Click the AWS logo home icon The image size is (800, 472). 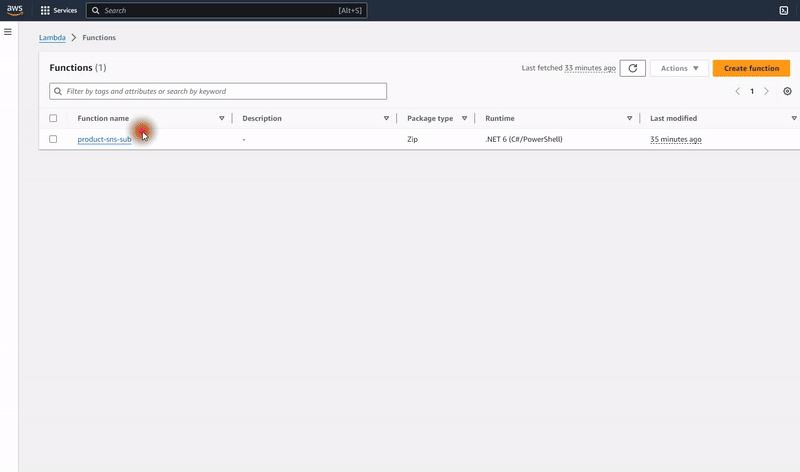tap(15, 10)
